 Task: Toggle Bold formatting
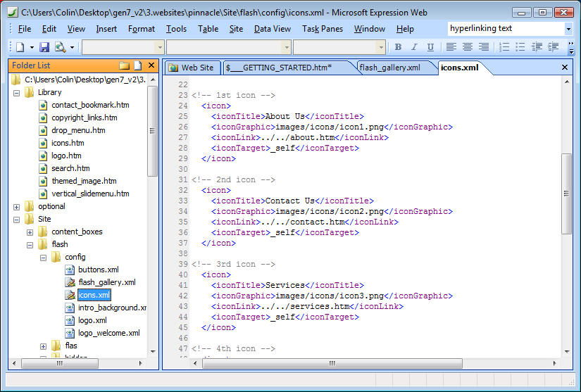click(398, 47)
